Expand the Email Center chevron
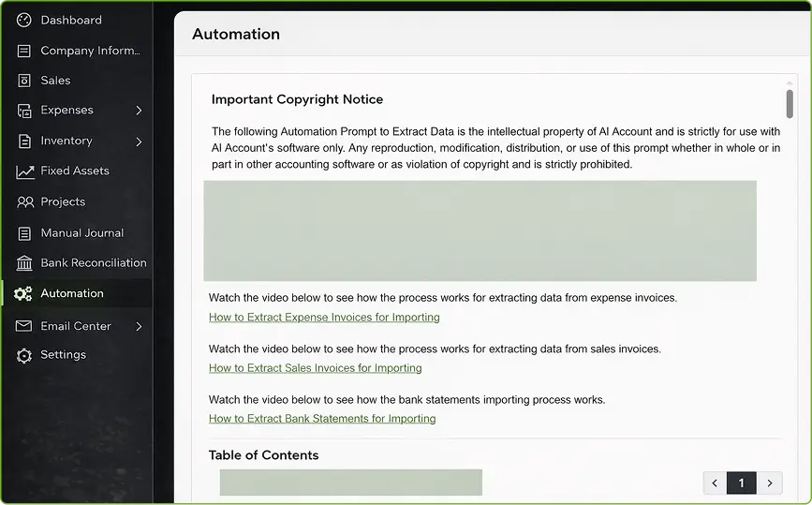 click(x=139, y=326)
